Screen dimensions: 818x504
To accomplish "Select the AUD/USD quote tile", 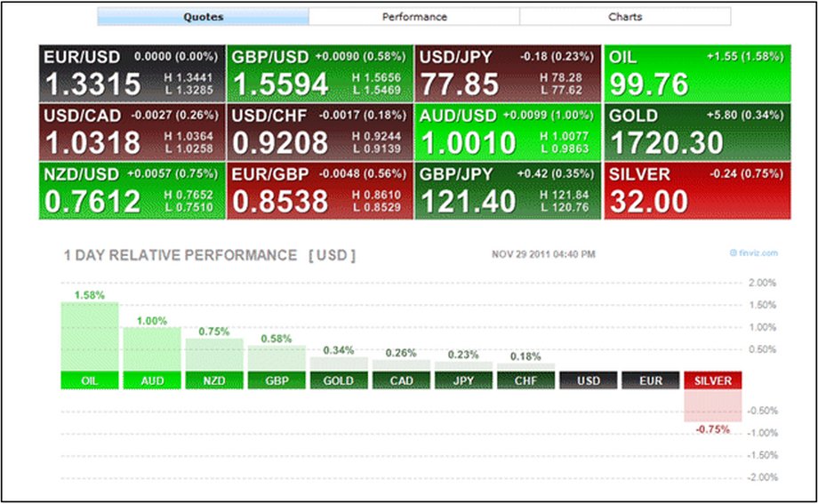I will (508, 132).
